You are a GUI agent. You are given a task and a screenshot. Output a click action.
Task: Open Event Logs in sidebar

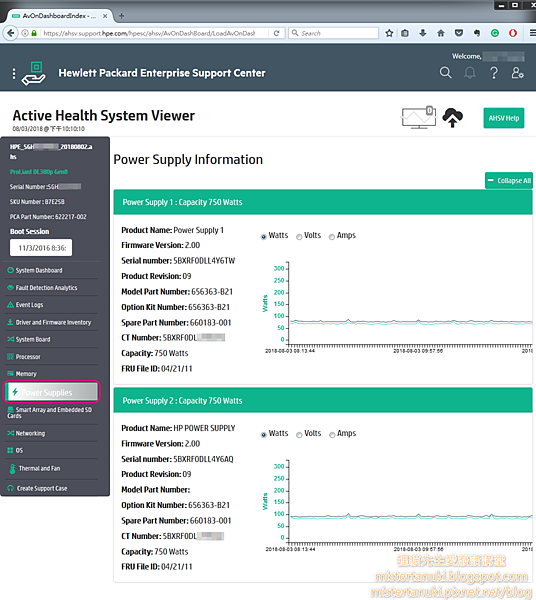[x=29, y=305]
